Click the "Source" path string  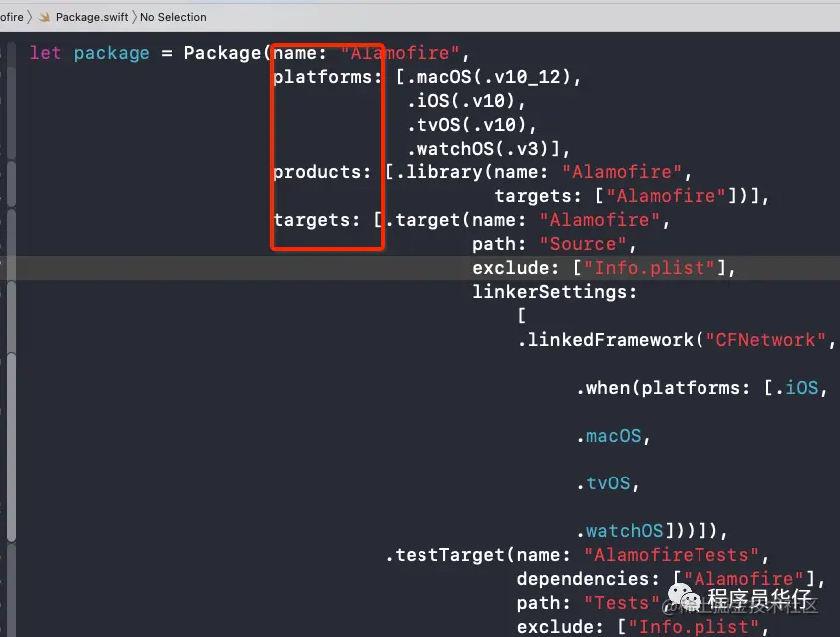click(582, 244)
